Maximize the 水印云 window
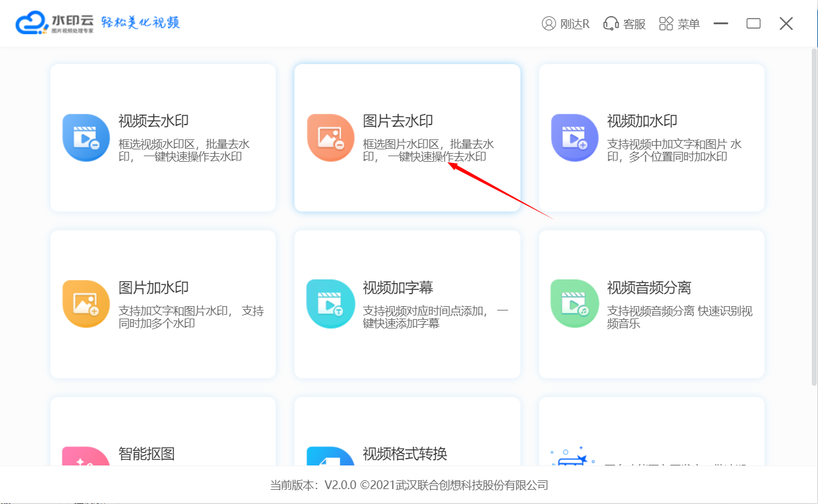 pyautogui.click(x=754, y=24)
